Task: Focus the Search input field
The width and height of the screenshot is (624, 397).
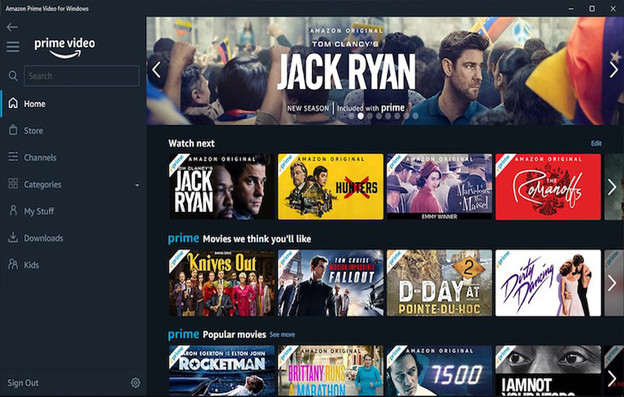Action: 82,76
